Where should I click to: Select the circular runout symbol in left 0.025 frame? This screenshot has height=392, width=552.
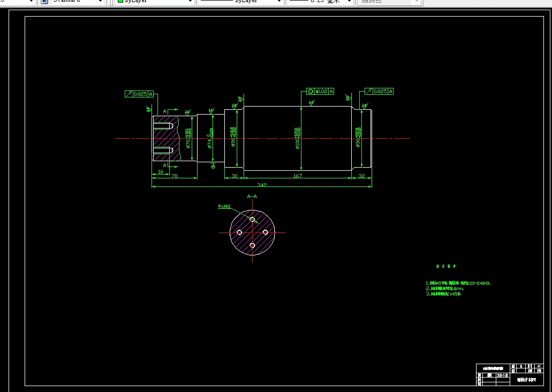(x=129, y=94)
